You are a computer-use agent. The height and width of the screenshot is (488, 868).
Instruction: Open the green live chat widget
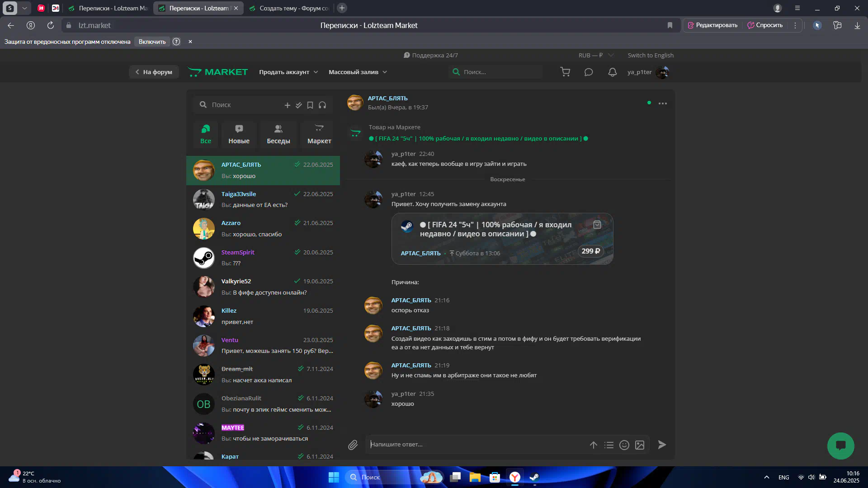pos(841,446)
